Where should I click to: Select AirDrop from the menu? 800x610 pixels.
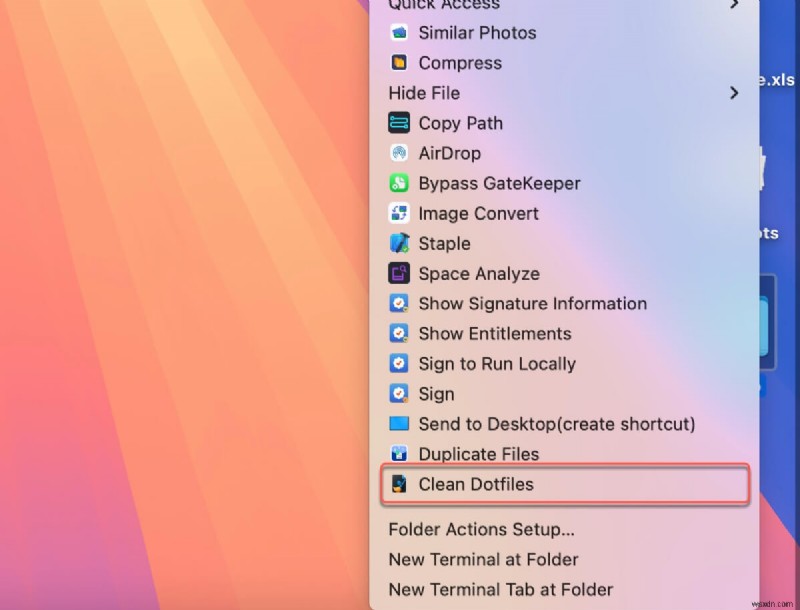(x=564, y=153)
